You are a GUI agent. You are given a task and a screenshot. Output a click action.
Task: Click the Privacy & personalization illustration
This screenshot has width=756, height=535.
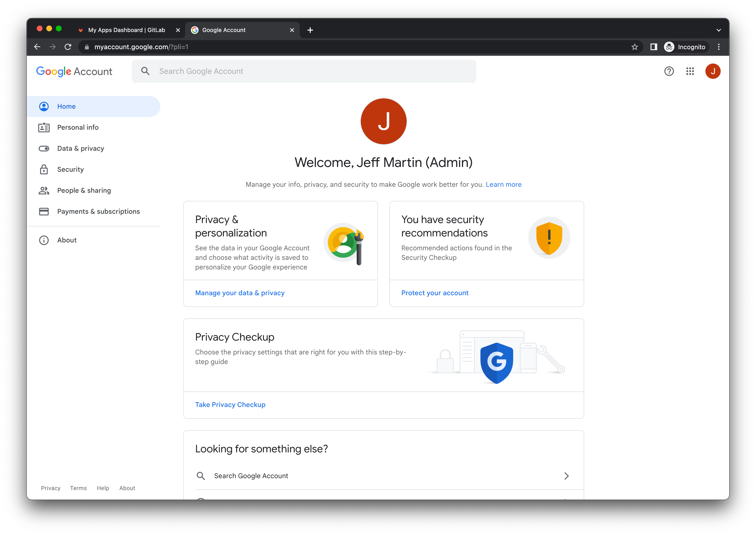(344, 243)
